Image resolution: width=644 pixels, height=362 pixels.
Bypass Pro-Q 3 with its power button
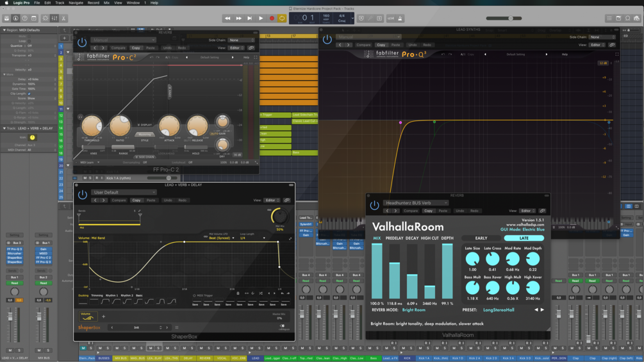(327, 39)
